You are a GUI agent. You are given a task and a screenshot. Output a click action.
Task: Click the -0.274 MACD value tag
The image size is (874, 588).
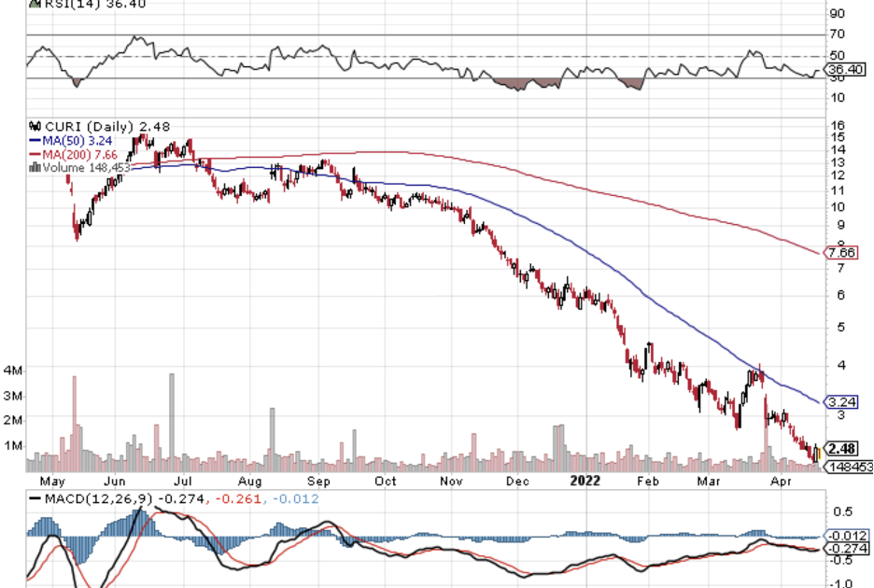(844, 548)
